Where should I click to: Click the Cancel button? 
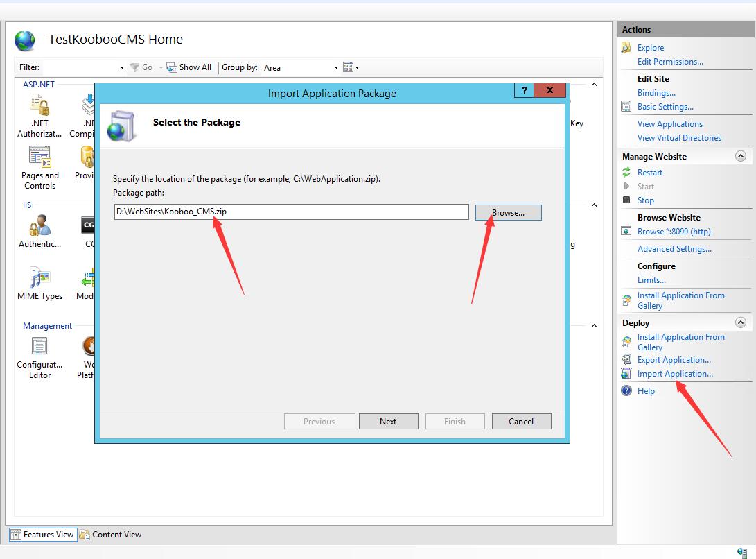click(x=521, y=422)
